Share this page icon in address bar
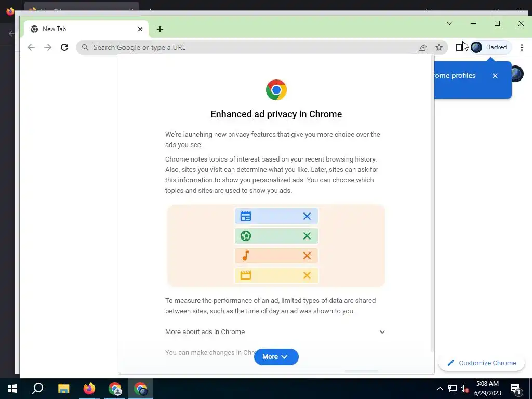This screenshot has height=399, width=532. click(x=422, y=47)
